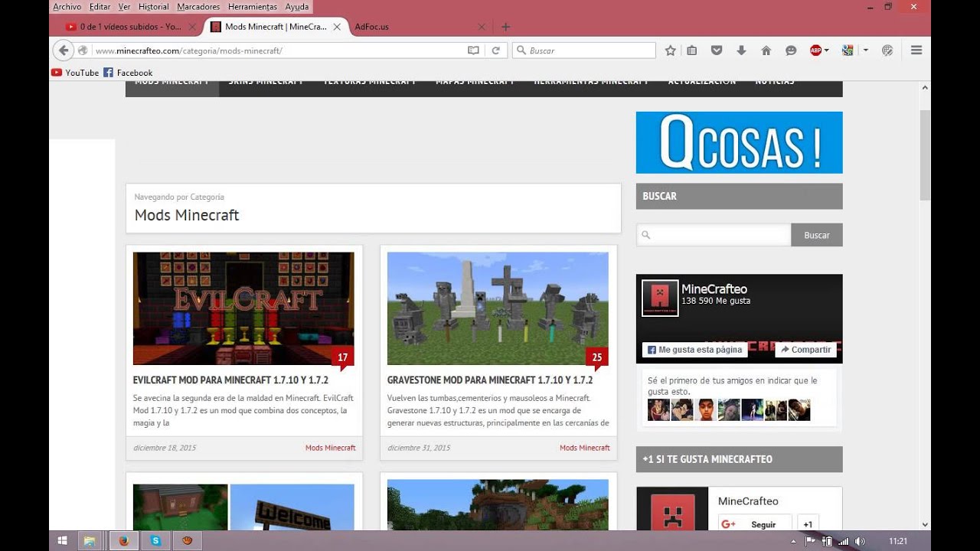Open the YouTube bookmark

click(75, 73)
